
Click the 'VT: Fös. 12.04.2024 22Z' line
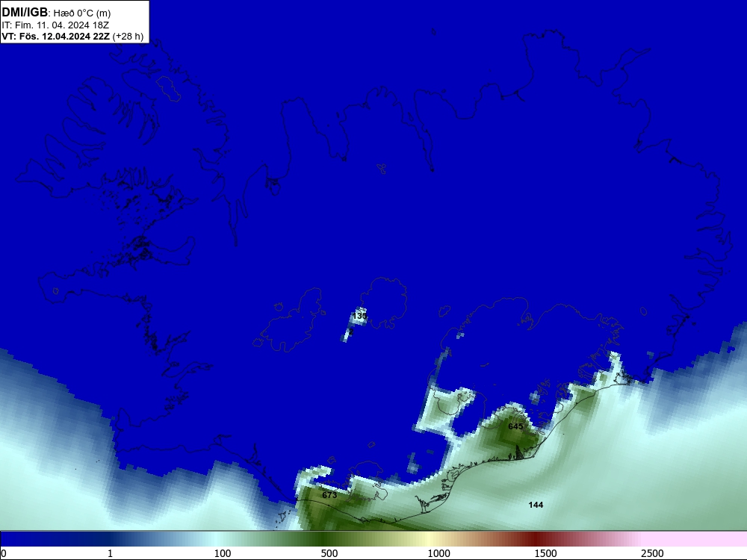tap(56, 36)
